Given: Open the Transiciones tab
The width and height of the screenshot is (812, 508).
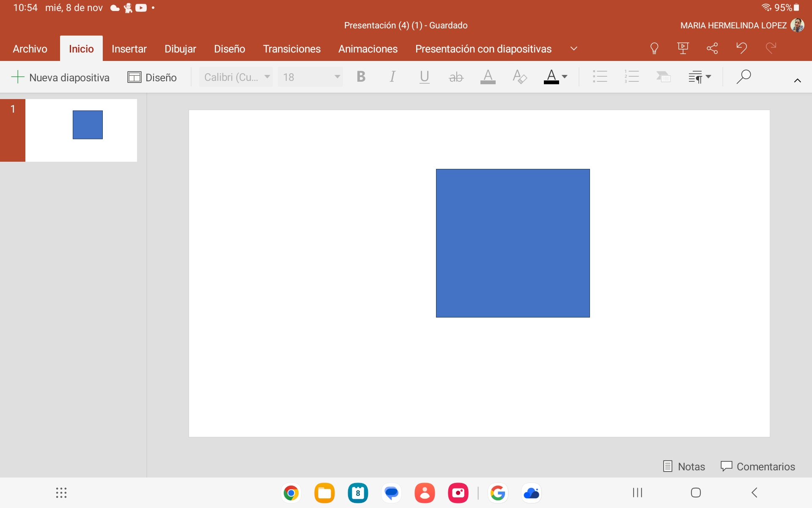Looking at the screenshot, I should click(x=291, y=49).
